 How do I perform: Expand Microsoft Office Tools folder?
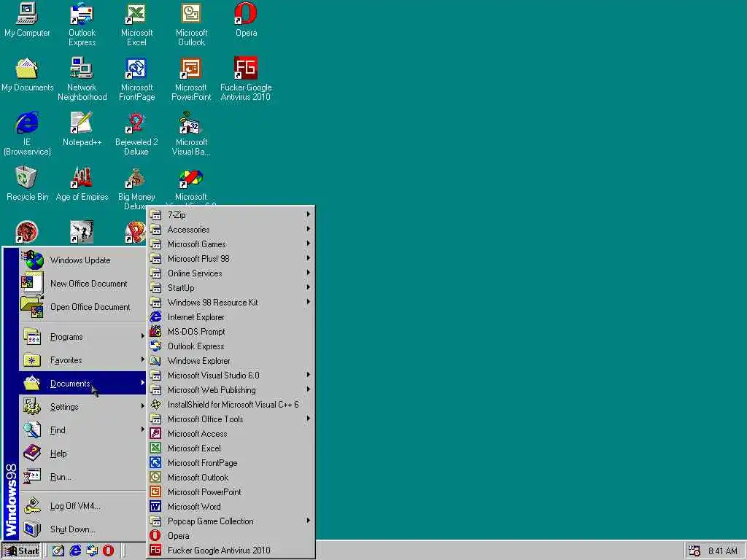(231, 419)
